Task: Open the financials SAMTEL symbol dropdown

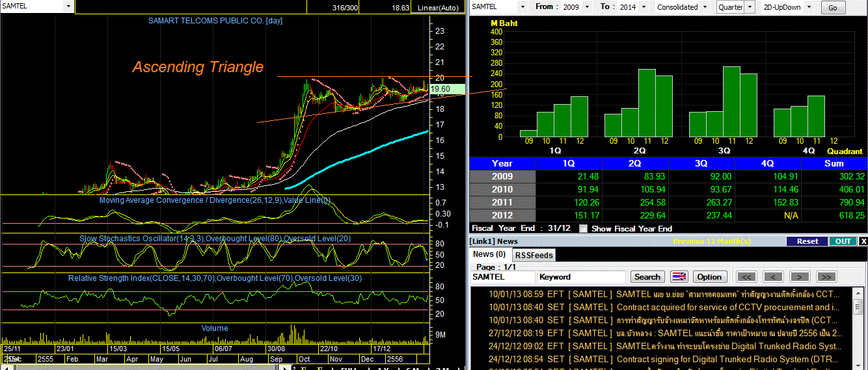Action: coord(521,7)
